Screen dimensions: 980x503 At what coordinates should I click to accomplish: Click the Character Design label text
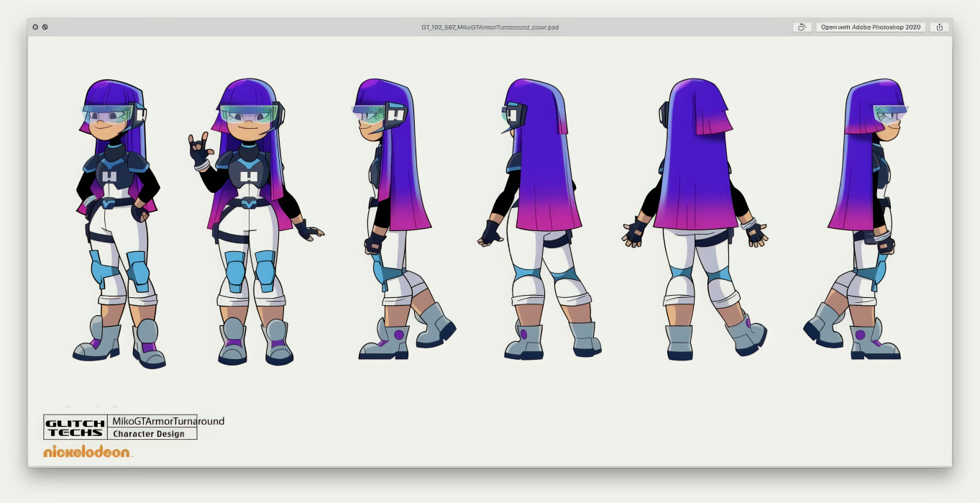(149, 434)
